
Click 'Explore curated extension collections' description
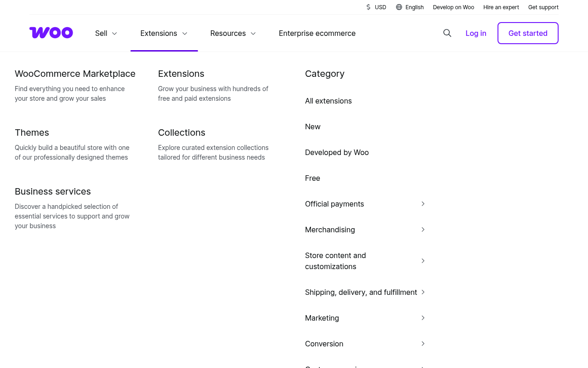pos(213,152)
